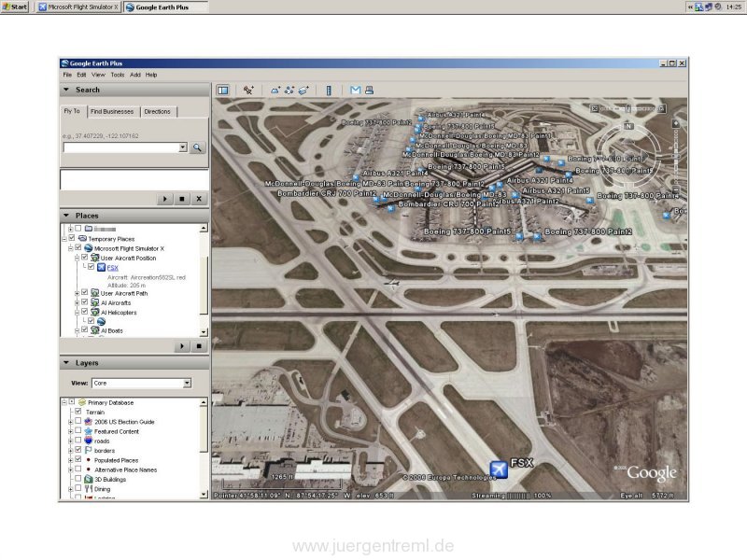Click the FSX airplane marker on map

click(x=499, y=469)
